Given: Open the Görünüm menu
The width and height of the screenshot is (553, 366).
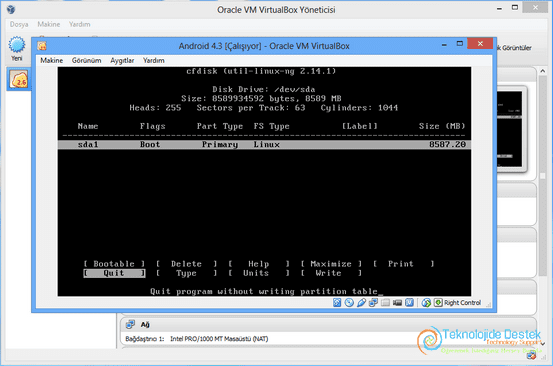Looking at the screenshot, I should pyautogui.click(x=86, y=60).
